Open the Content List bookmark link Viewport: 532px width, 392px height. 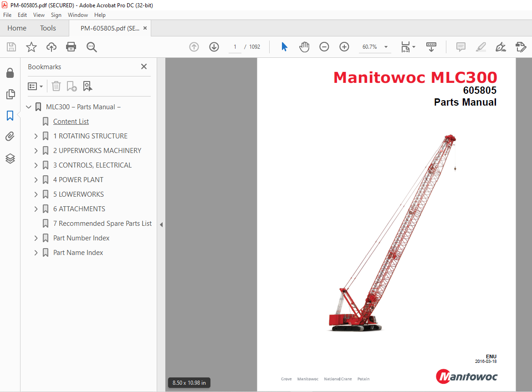pos(71,122)
